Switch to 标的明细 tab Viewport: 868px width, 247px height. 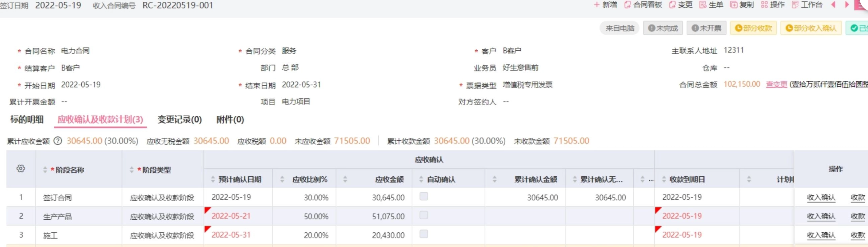coord(27,119)
